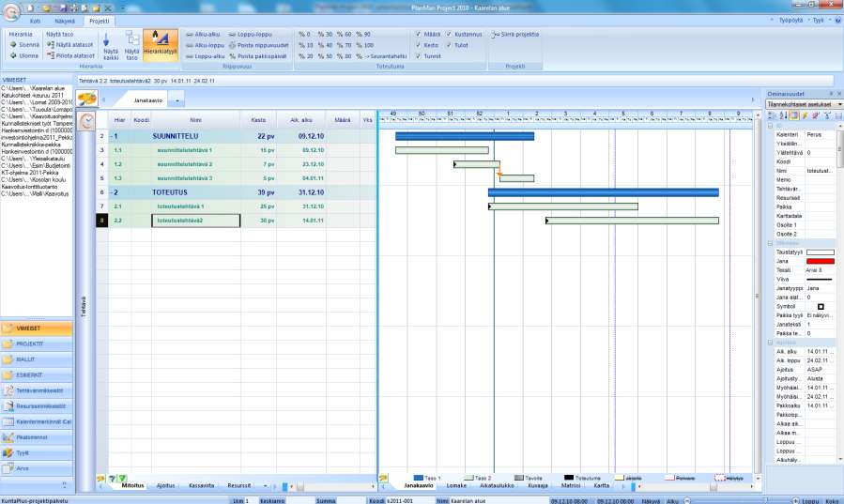This screenshot has width=844, height=504.
Task: Set progress to % 50
Action: coord(326,56)
